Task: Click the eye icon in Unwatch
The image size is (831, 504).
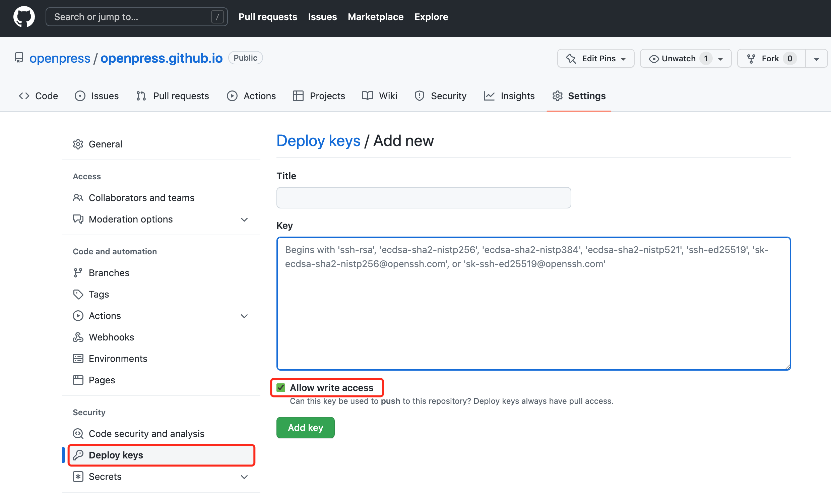Action: (x=654, y=59)
